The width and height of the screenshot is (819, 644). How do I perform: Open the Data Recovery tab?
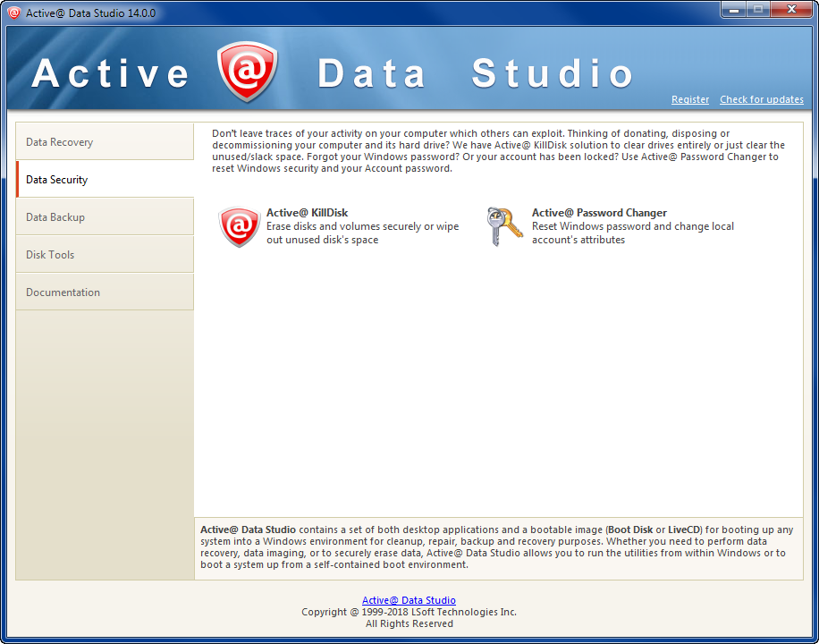pos(105,141)
